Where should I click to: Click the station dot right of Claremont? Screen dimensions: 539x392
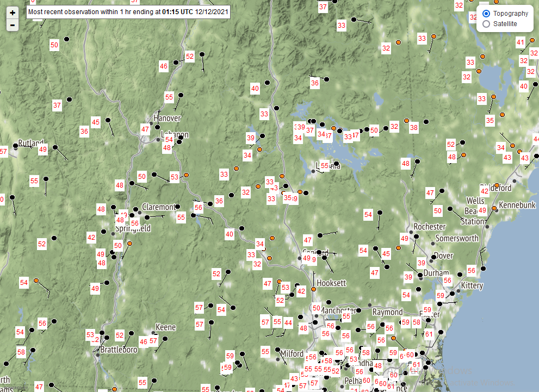[x=178, y=207]
